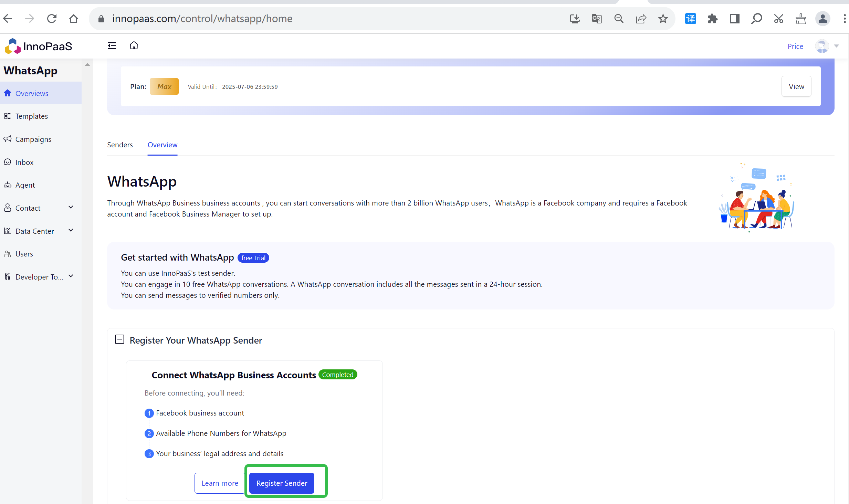Click the Learn more button
849x504 pixels.
(220, 483)
